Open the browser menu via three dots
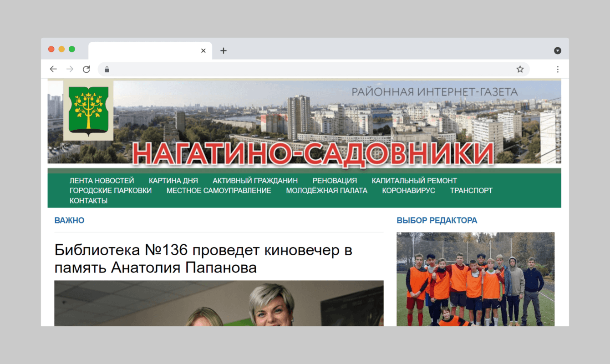Image resolution: width=610 pixels, height=364 pixels. coord(558,69)
